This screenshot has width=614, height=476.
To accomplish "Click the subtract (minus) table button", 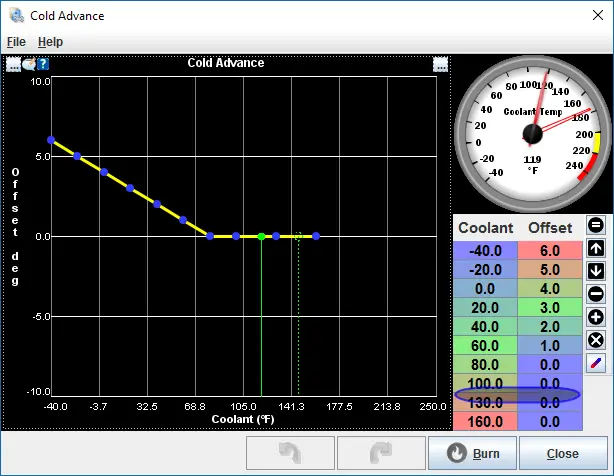I will click(x=595, y=294).
